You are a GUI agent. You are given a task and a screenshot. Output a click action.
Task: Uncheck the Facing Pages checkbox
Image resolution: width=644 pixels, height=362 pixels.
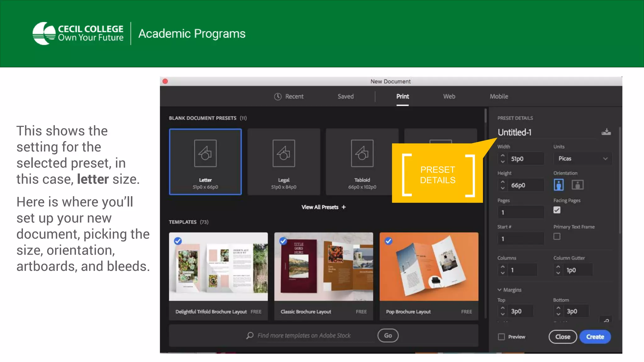coord(557,210)
